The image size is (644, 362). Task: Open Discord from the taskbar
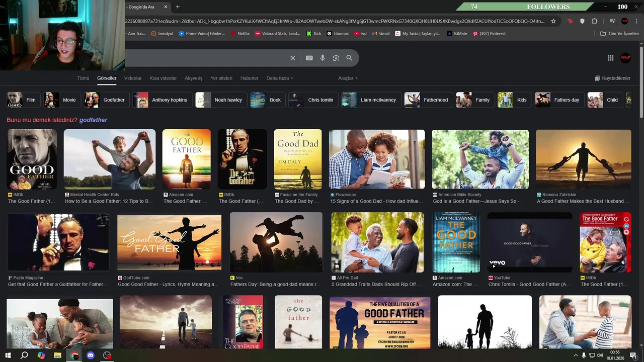[91, 355]
